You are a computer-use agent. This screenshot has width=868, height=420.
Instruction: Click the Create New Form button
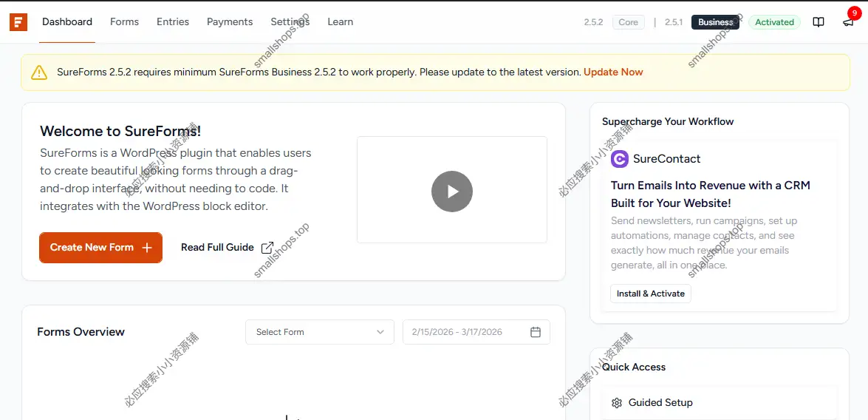pyautogui.click(x=100, y=248)
